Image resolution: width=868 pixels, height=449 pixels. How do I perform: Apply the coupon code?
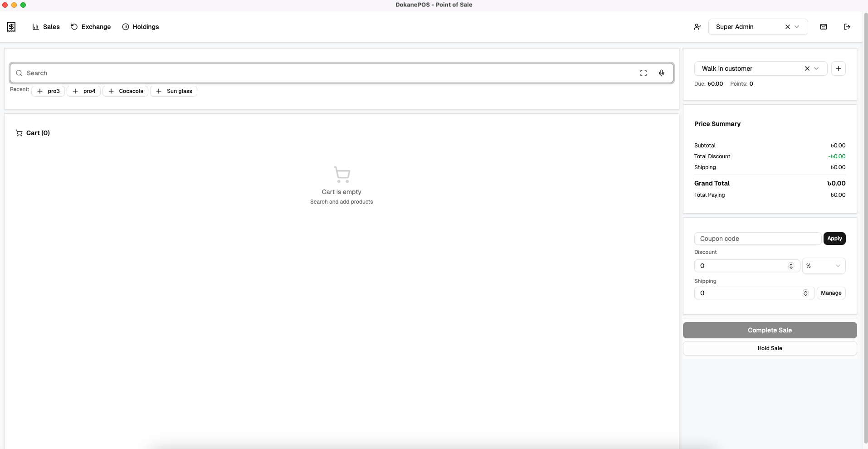click(x=834, y=239)
